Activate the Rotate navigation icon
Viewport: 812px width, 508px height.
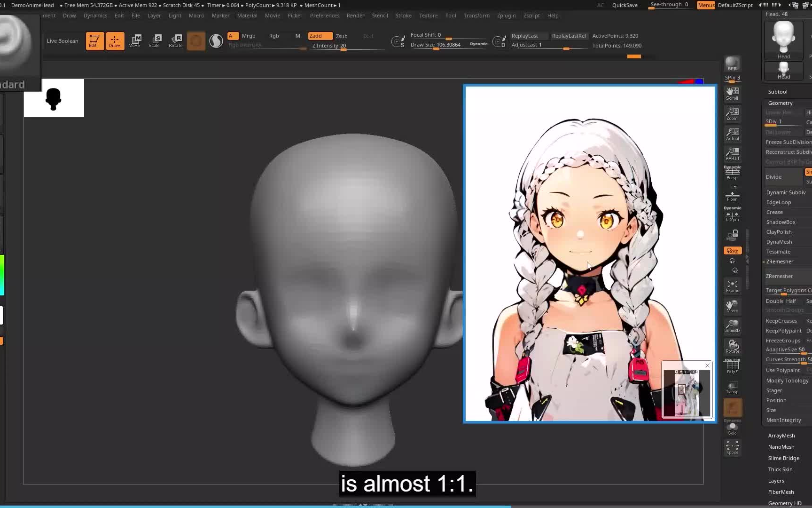(732, 347)
